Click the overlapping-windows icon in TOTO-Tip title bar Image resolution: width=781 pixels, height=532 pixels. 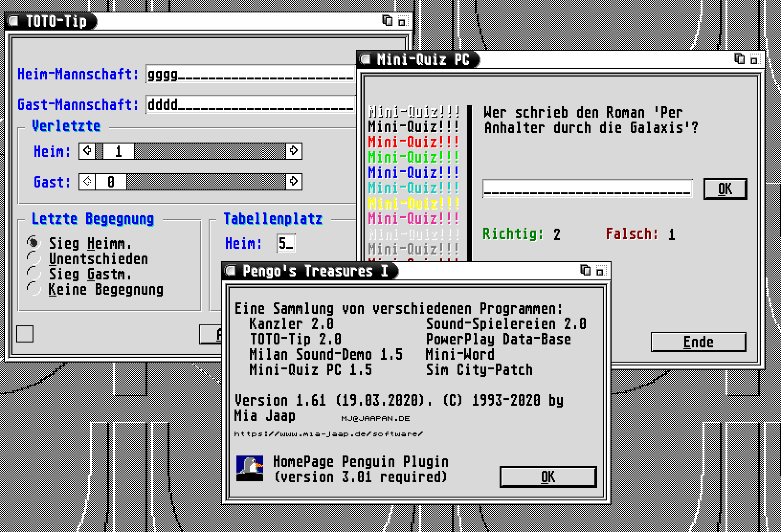click(387, 21)
